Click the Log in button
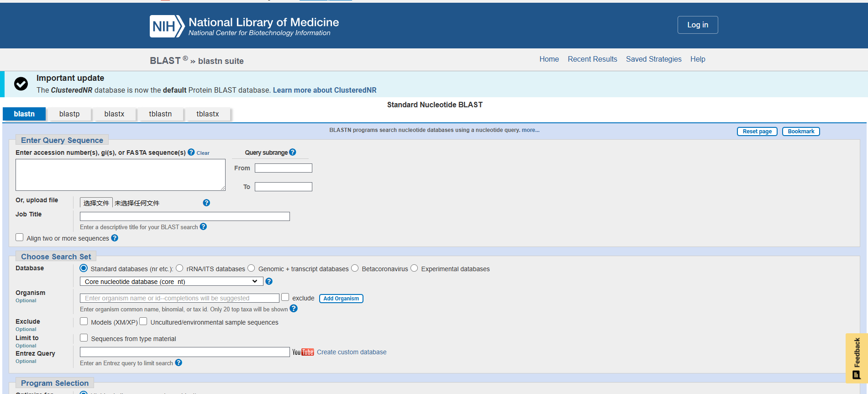The image size is (868, 394). click(697, 25)
